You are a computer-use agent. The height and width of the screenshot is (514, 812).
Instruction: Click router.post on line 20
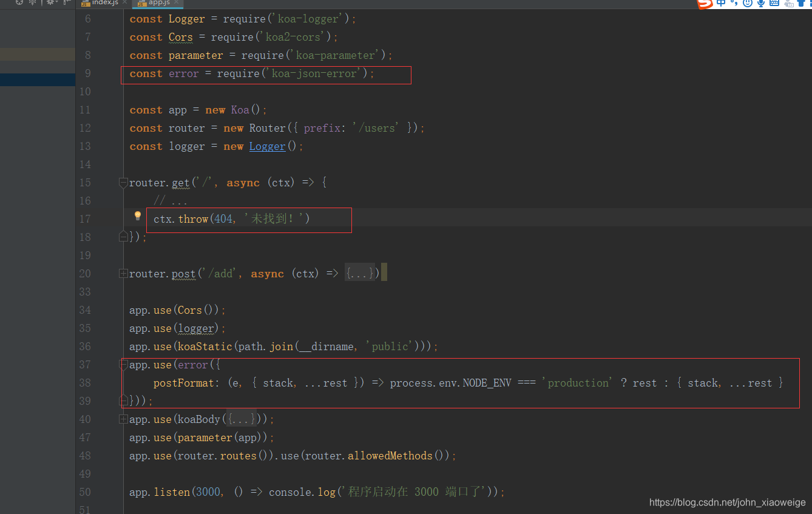tap(163, 274)
